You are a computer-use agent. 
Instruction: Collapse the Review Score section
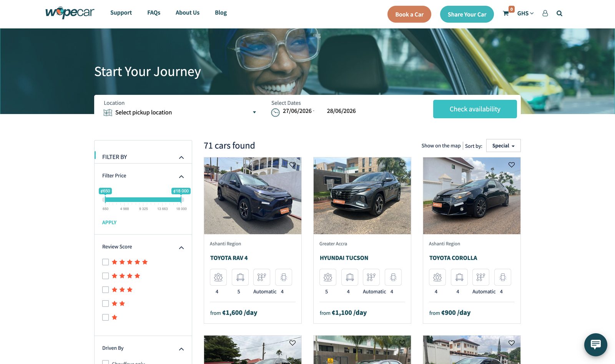click(x=181, y=248)
